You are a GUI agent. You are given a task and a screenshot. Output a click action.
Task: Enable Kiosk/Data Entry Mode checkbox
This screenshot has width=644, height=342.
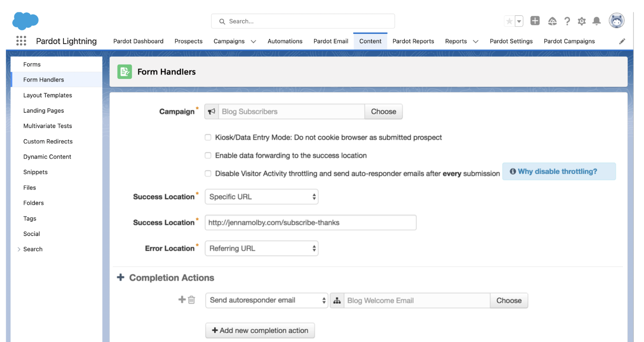pos(208,138)
